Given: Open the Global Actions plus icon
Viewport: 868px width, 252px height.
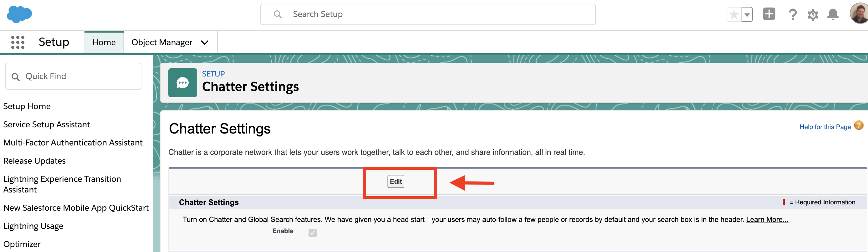Looking at the screenshot, I should tap(768, 14).
